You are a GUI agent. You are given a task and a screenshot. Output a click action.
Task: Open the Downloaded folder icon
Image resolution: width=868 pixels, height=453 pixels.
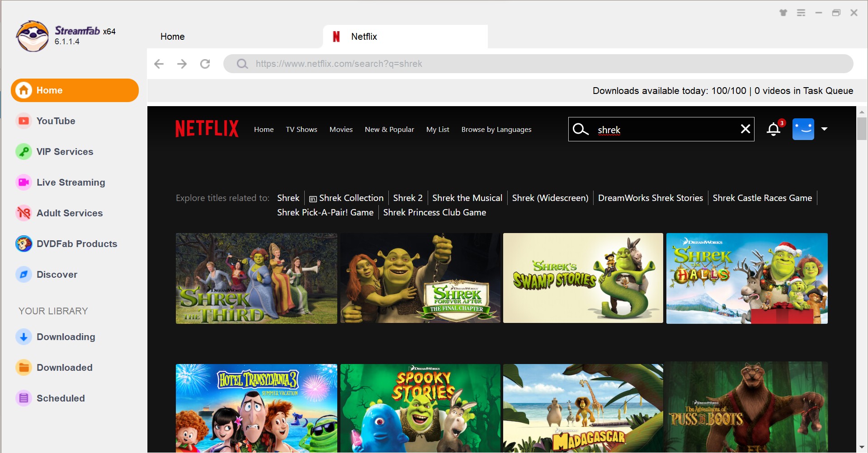coord(24,368)
